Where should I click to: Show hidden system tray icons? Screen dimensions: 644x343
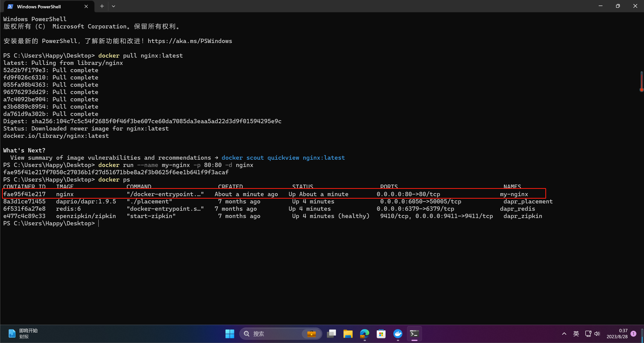click(564, 334)
